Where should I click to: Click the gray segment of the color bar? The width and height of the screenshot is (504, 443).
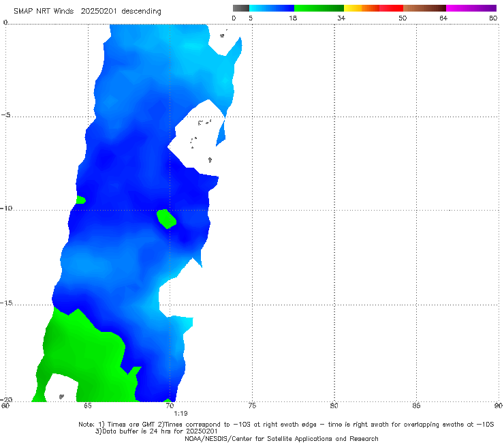(x=241, y=8)
